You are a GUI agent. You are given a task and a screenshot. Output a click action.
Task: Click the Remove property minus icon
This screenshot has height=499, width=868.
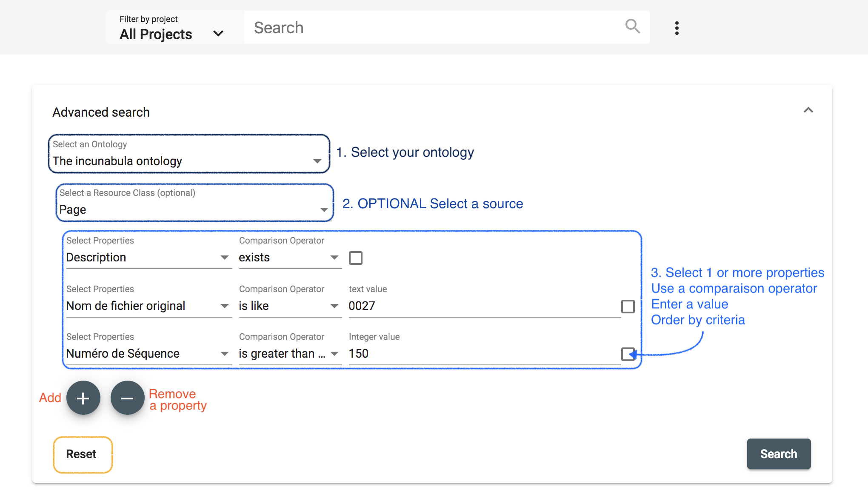click(126, 397)
